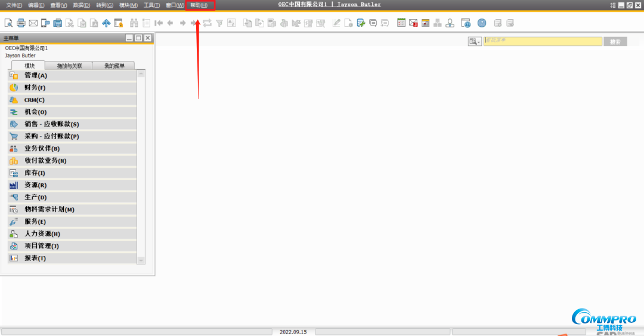Viewport: 644px width, 336px height.
Task: Open the calendar icon in toolbar
Action: pyautogui.click(x=425, y=23)
